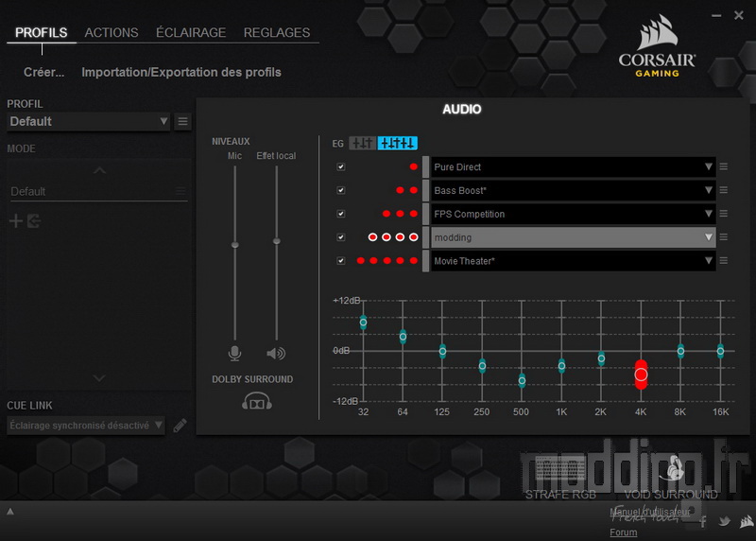The height and width of the screenshot is (541, 756).
Task: Switch to the REGLAGES tab
Action: coord(277,32)
